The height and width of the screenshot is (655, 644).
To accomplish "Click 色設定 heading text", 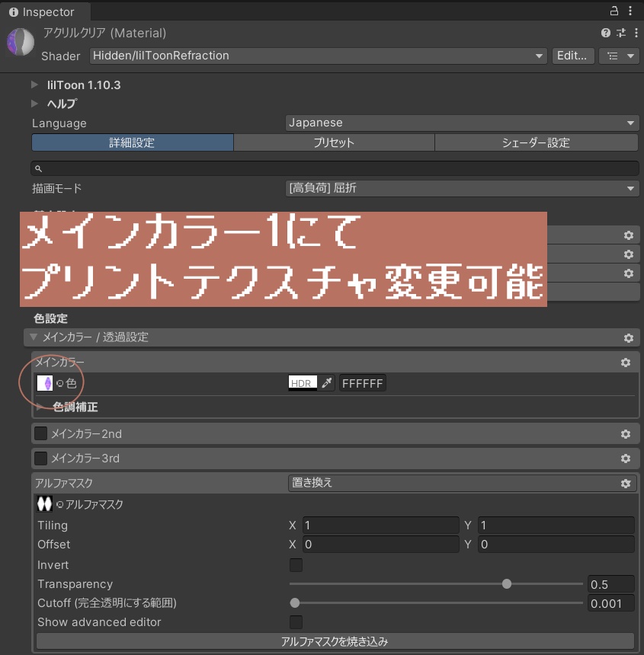I will 50,318.
